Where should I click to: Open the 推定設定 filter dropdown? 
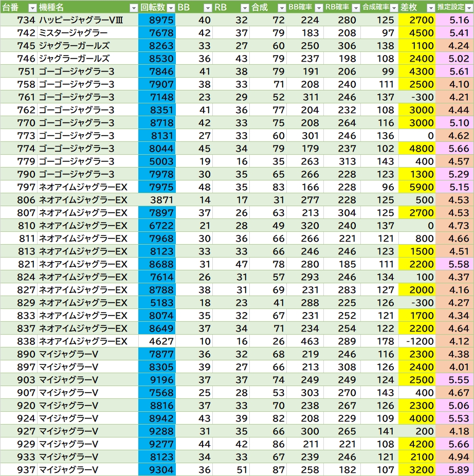pyautogui.click(x=467, y=8)
